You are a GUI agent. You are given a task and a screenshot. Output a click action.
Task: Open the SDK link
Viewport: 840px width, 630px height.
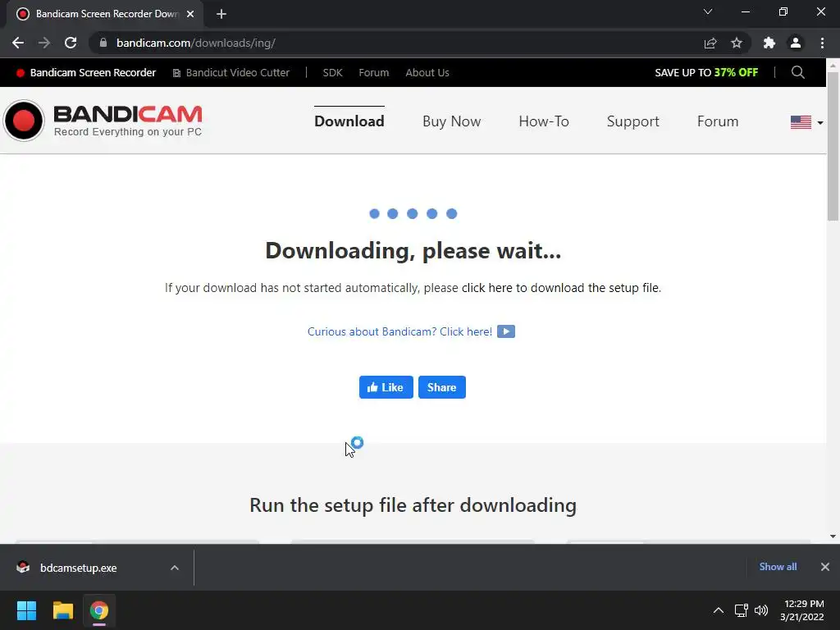click(333, 73)
